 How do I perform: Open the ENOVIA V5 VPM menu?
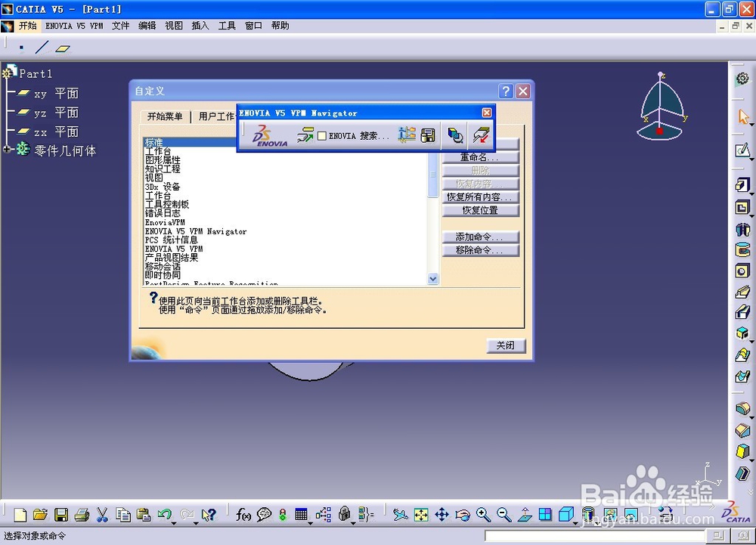pyautogui.click(x=74, y=26)
